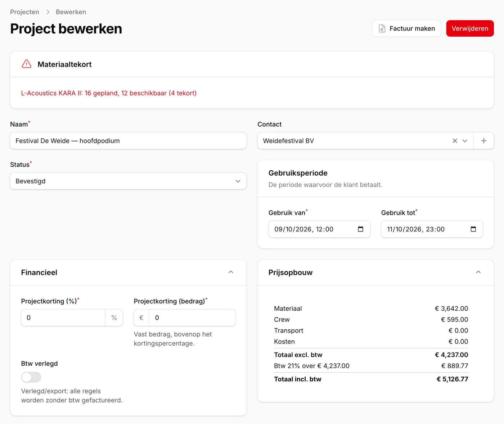
Task: Focus the Projectkorting (bedrag) input
Action: pos(192,318)
